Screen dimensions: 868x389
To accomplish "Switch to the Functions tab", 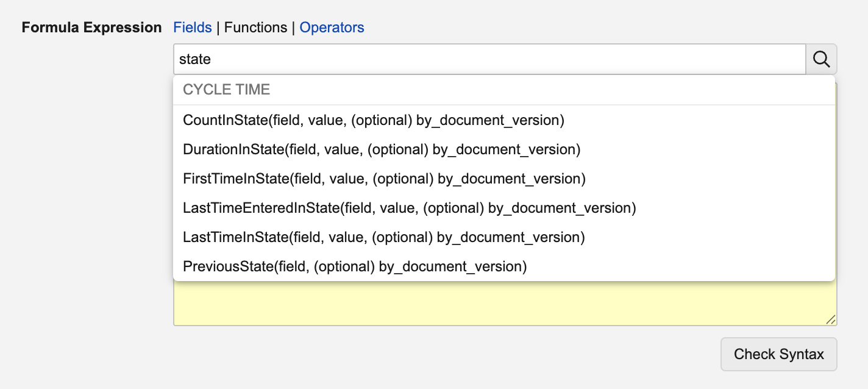I will 255,27.
